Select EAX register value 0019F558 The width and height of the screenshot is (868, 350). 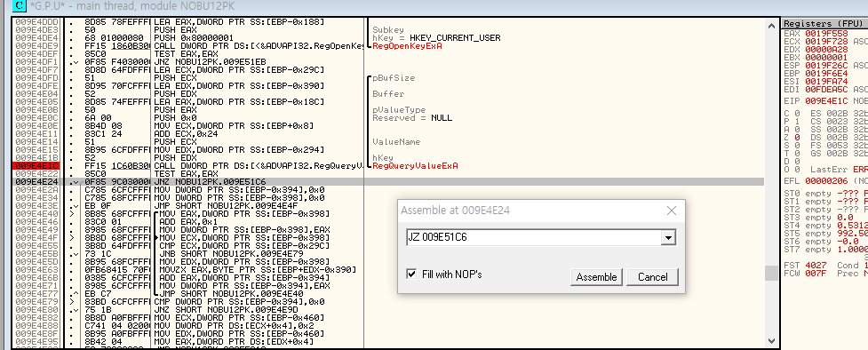coord(826,34)
